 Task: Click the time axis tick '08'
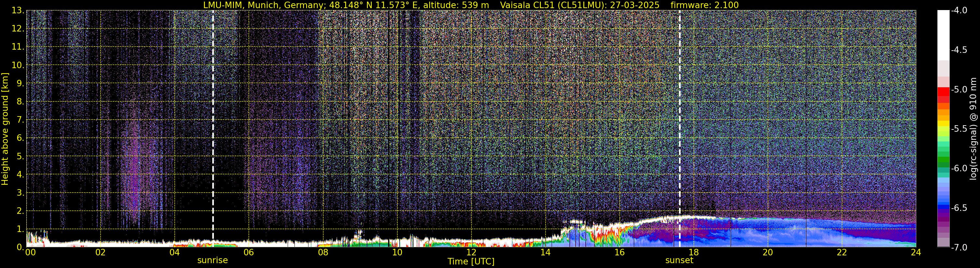point(323,252)
